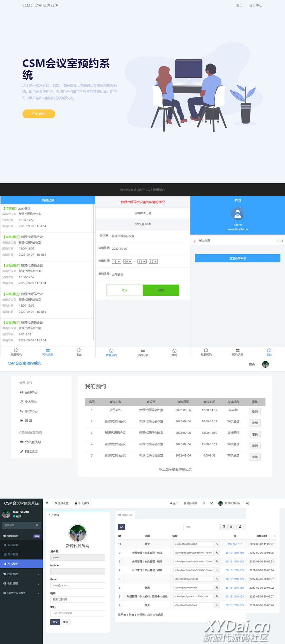Toggle the admin sidebar hamburger menu
This screenshot has width=285, height=644.
(47, 503)
